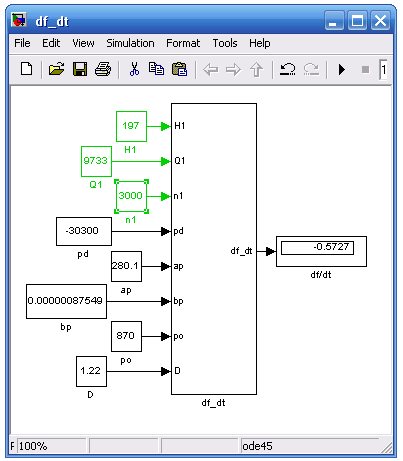Viewport: 403px width, 461px height.
Task: Click the Copy icon
Action: pos(156,69)
